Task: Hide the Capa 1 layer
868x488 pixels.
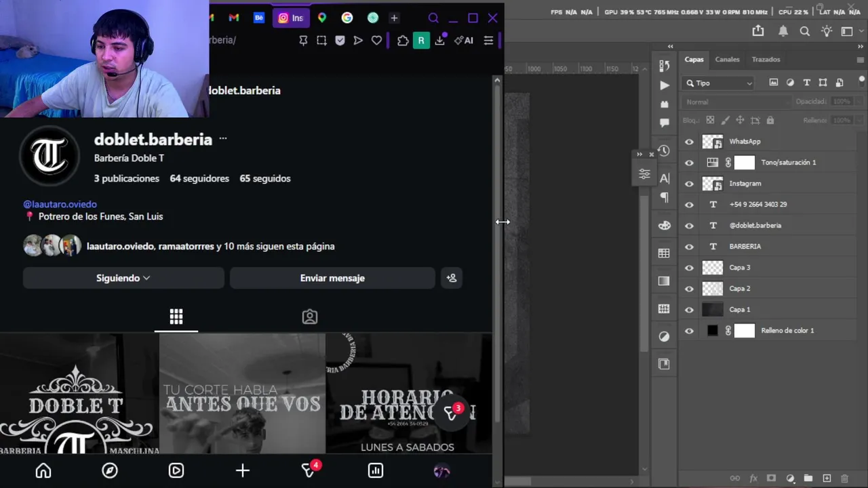Action: 690,310
